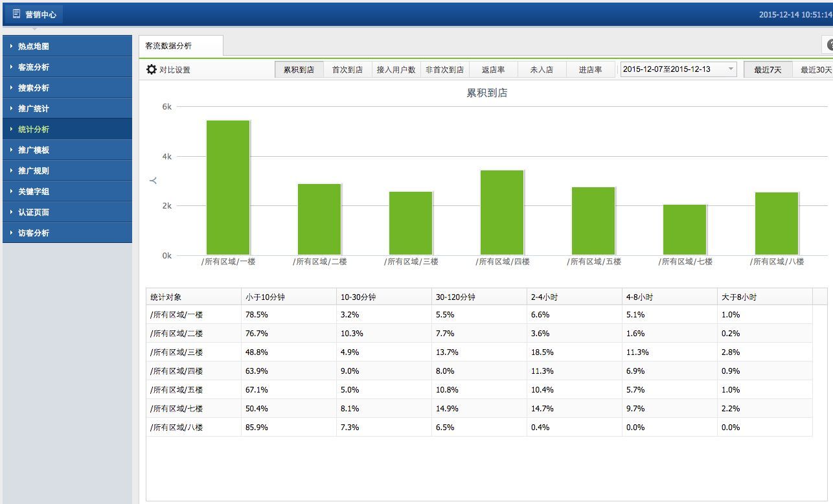Switch to the 返店率 metric

[x=493, y=69]
